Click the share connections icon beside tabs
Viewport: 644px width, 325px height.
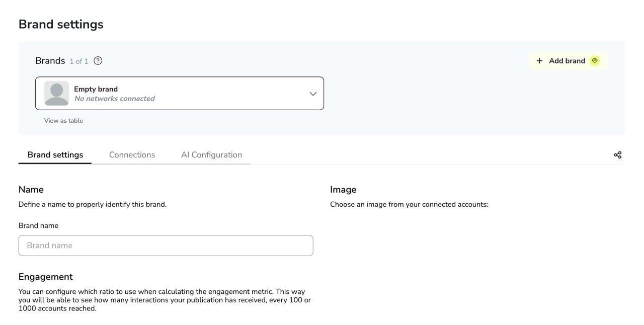(x=618, y=155)
